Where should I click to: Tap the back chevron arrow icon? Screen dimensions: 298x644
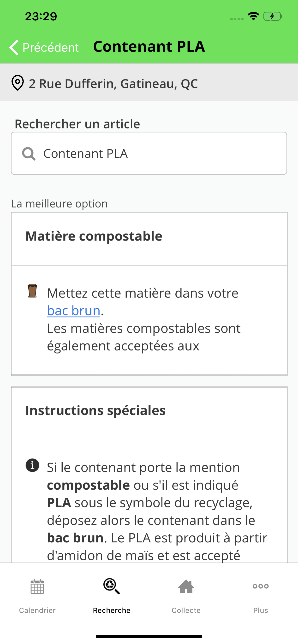tap(14, 47)
